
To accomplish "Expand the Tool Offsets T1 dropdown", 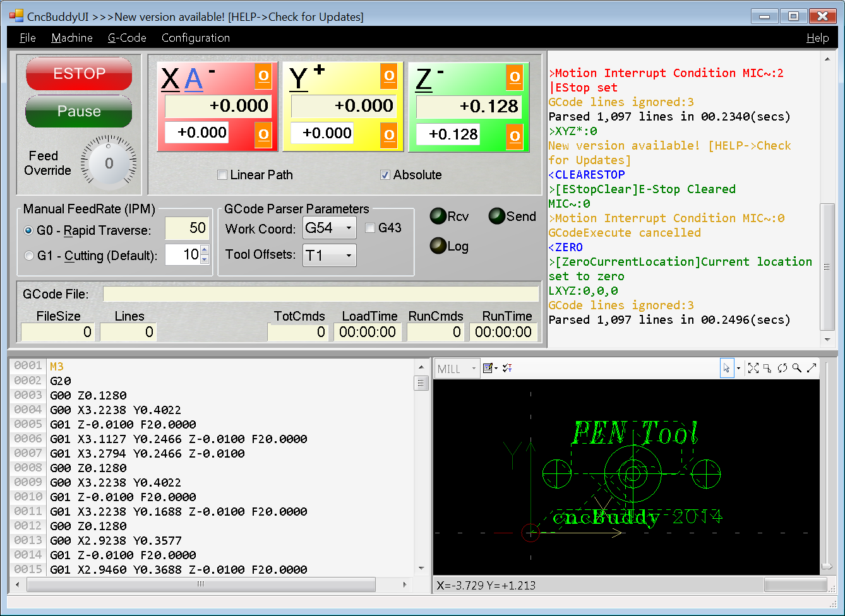I will point(329,256).
